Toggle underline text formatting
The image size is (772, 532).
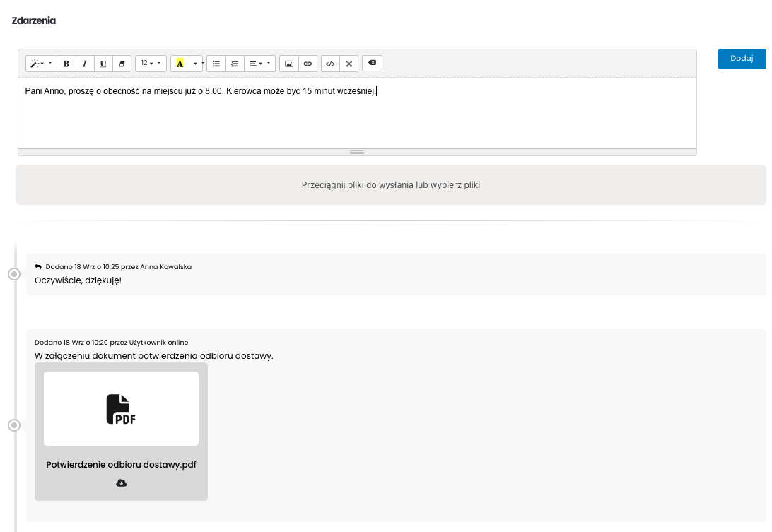point(103,64)
